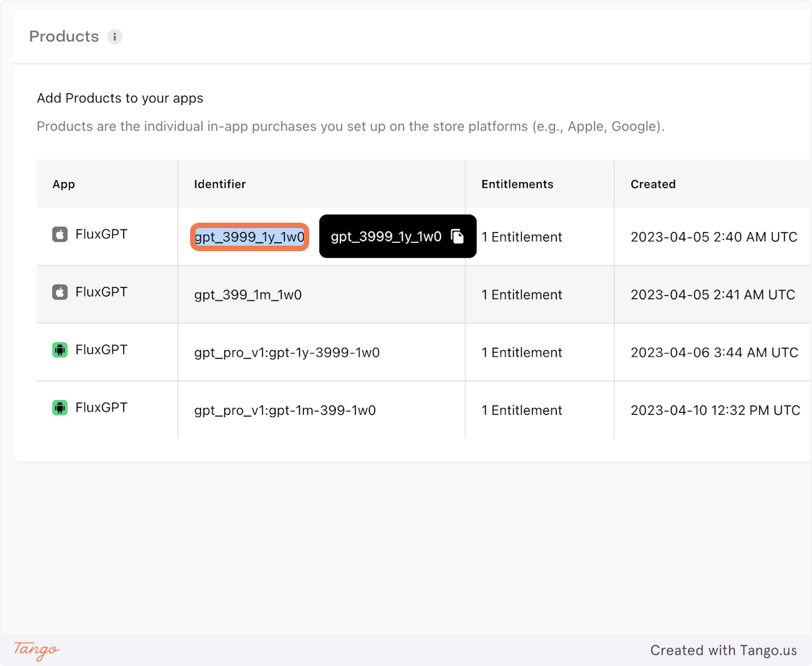This screenshot has height=666, width=812.
Task: Select the highlighted gpt_3999_1y_1w0 identifier
Action: 250,237
